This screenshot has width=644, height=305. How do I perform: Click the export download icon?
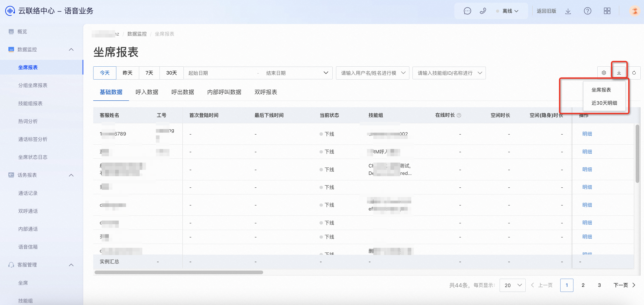click(x=619, y=73)
